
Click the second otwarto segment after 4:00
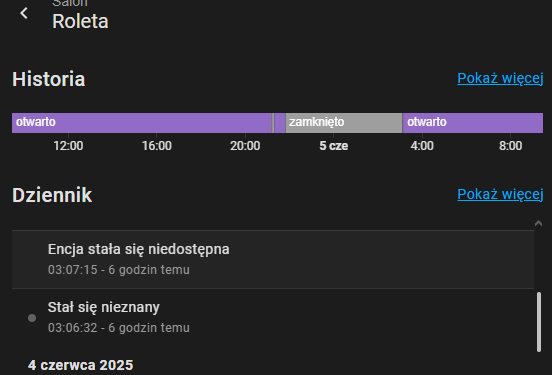pos(473,123)
